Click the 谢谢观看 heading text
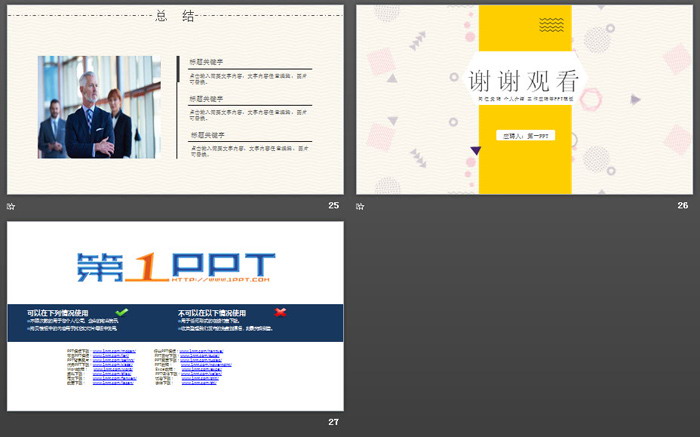 pyautogui.click(x=524, y=81)
